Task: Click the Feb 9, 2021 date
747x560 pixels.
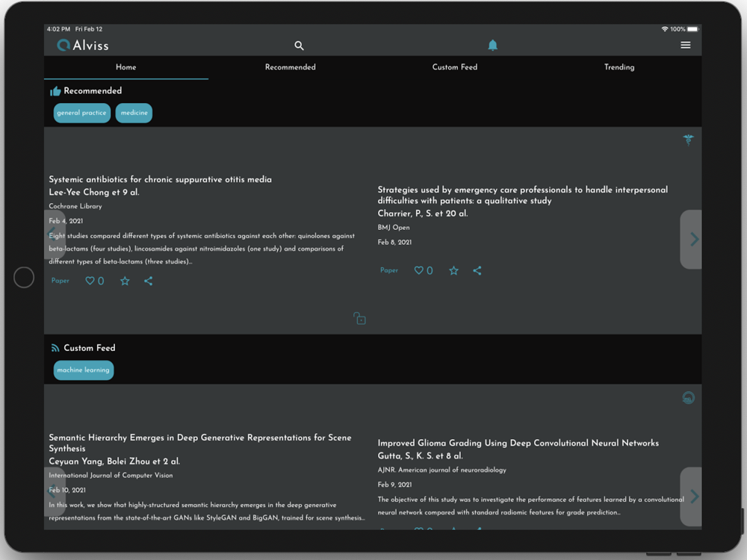Action: tap(394, 485)
